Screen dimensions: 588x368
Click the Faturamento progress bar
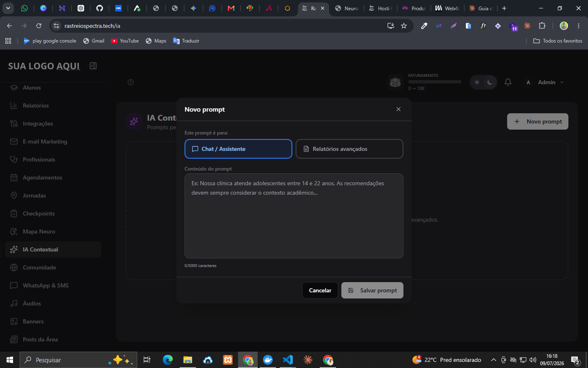435,82
